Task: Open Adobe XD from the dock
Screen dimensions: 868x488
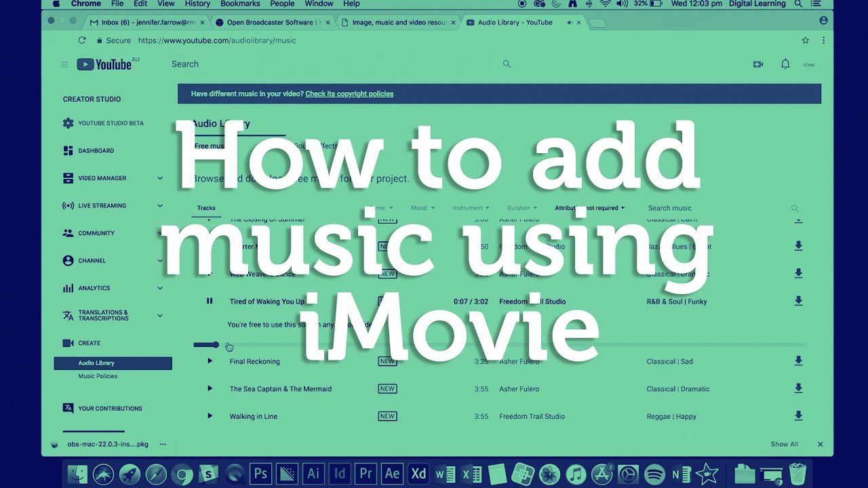Action: pyautogui.click(x=418, y=473)
